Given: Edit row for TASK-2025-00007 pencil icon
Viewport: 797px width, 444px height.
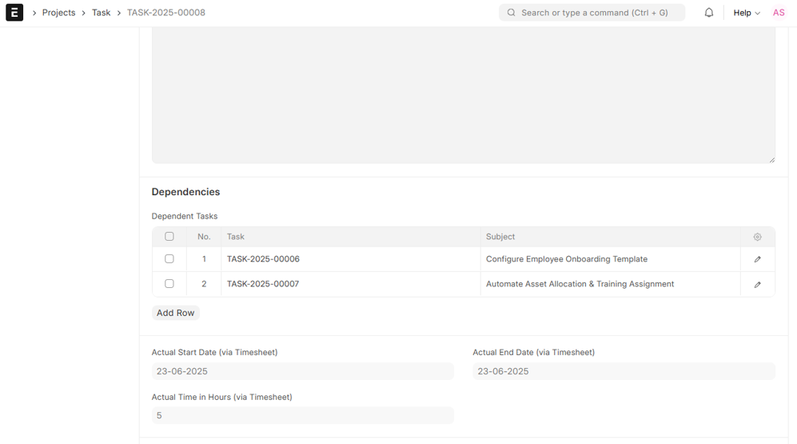Looking at the screenshot, I should tap(757, 284).
